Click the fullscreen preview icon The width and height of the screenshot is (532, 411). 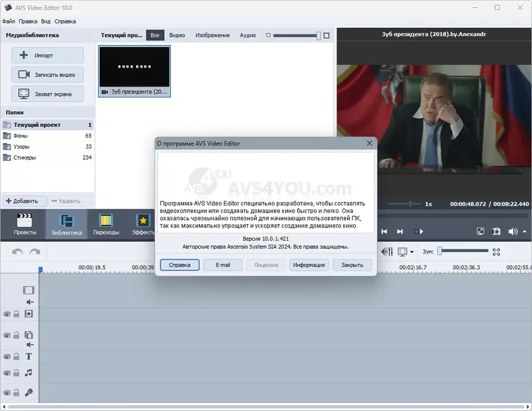[481, 231]
